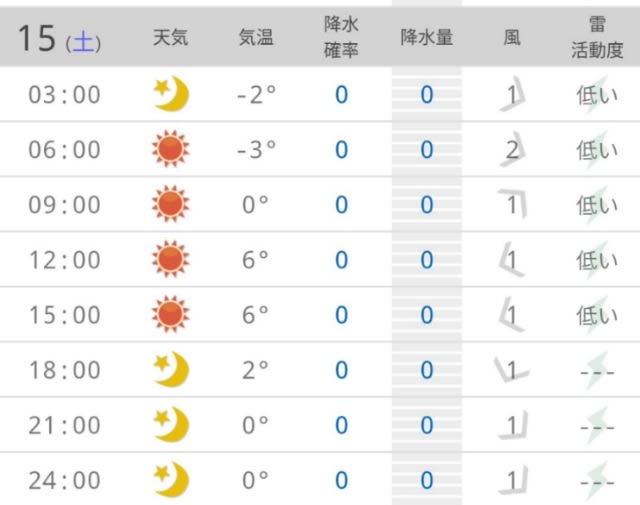
Task: Click the -3° temperature at 06:00
Action: (256, 149)
